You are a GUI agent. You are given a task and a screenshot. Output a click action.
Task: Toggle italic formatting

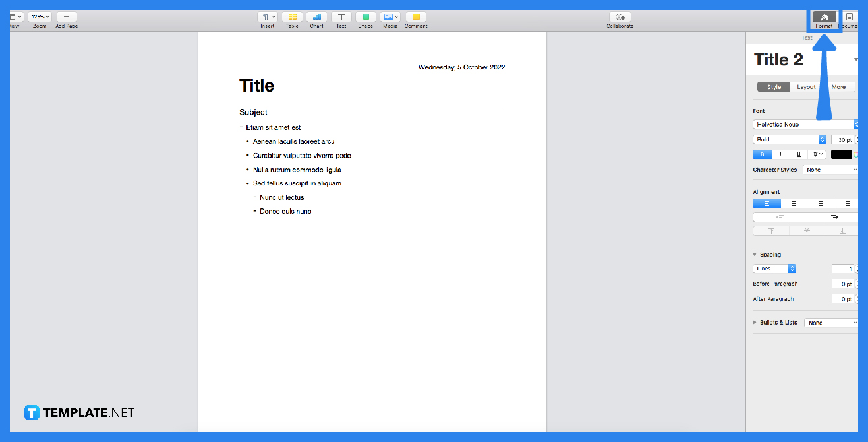coord(780,154)
